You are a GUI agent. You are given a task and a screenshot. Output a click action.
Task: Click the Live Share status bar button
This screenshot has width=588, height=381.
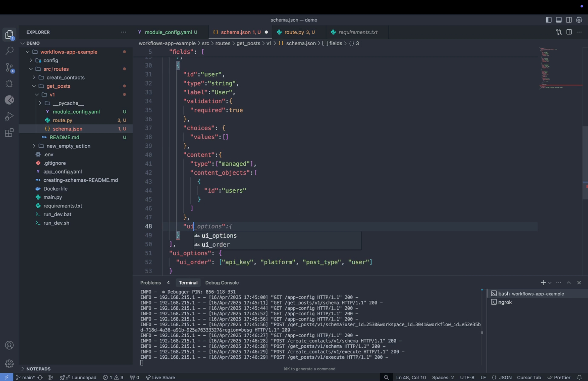pos(160,377)
